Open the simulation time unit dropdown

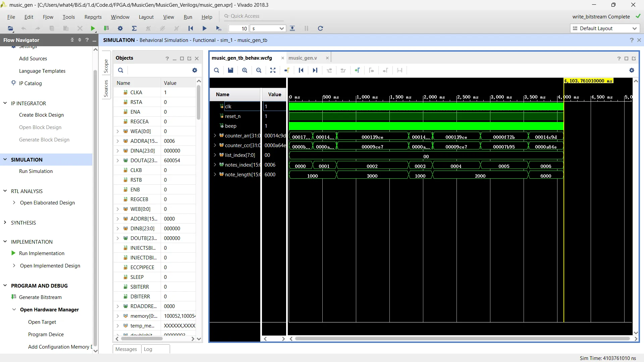click(282, 28)
